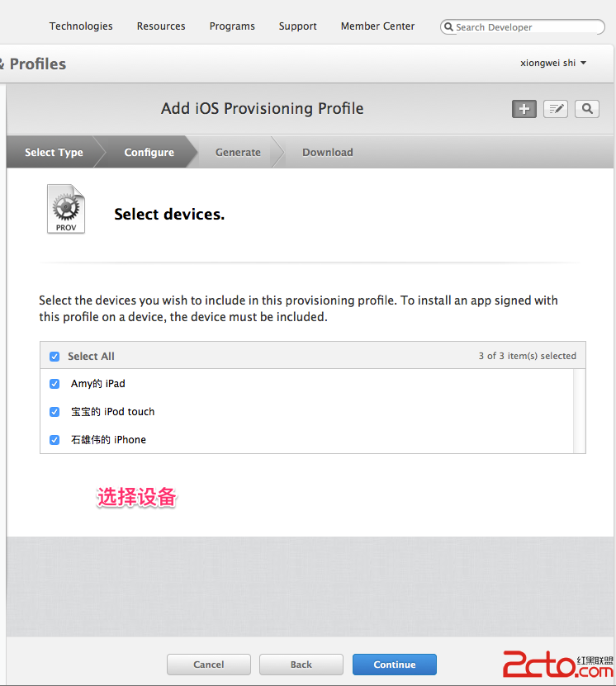Click the PROV provisioning file icon
This screenshot has height=686, width=616.
click(x=66, y=209)
